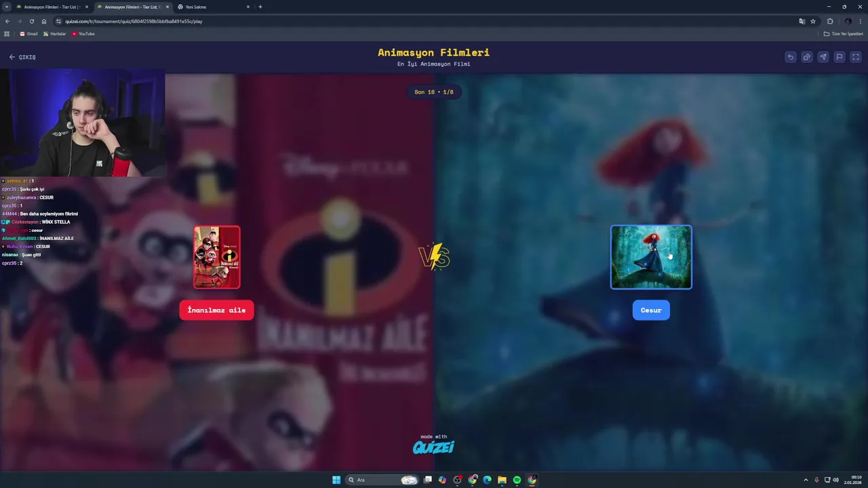
Task: Click the network icon in system tray
Action: point(827,480)
